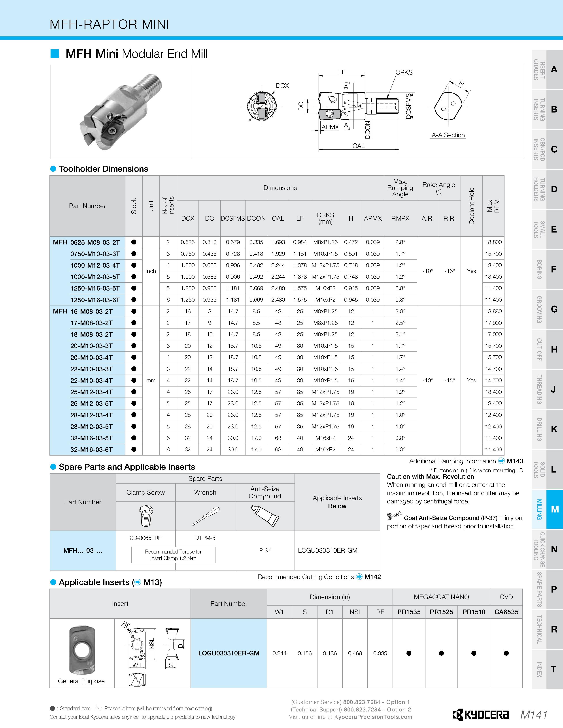563x728 pixels.
Task: Click the Recommended Torque 1.2 N·m box
Action: [174, 555]
